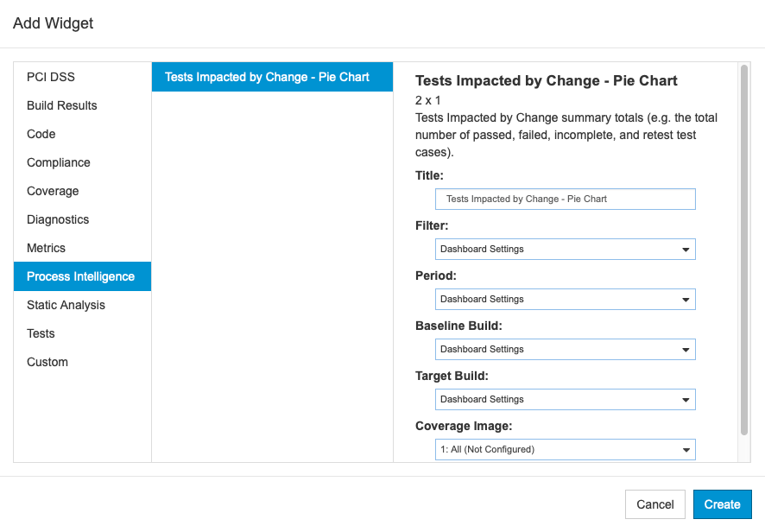Select the Process Intelligence category
The image size is (765, 532).
tap(82, 276)
